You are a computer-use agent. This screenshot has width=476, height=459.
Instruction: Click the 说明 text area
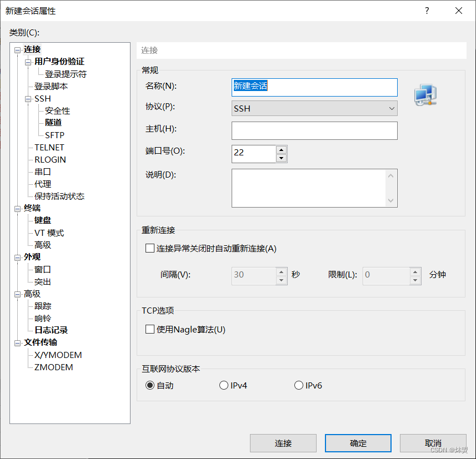click(x=309, y=188)
